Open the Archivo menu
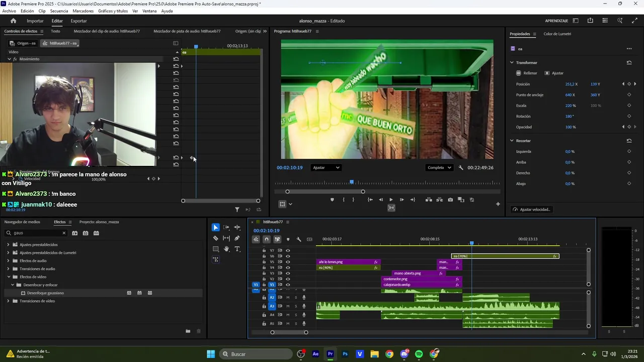Screen dimensions: 644x362 click(9, 11)
